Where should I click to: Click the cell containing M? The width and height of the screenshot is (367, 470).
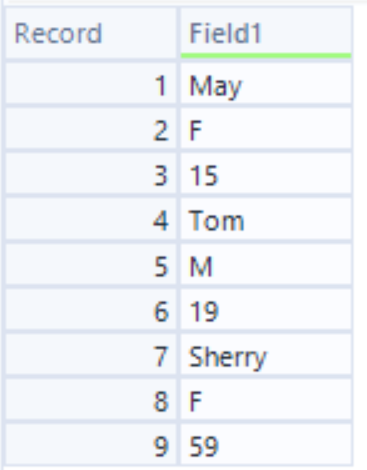pos(266,266)
